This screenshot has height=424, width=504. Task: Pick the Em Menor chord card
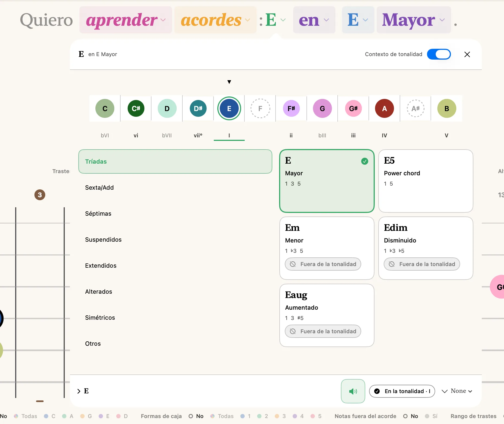coord(327,248)
